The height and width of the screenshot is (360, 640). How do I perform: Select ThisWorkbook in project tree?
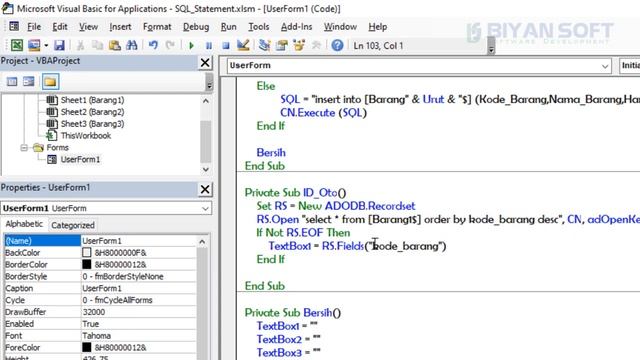pyautogui.click(x=86, y=136)
